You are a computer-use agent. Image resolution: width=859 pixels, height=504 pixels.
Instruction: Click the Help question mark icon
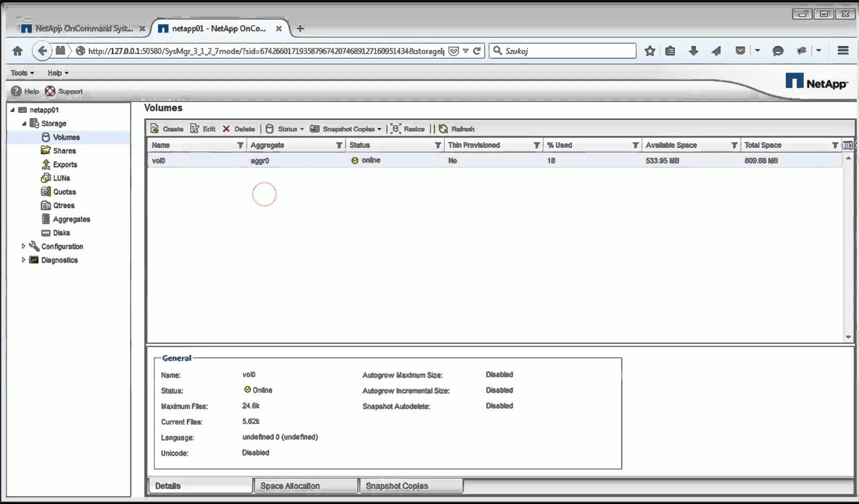(x=16, y=91)
